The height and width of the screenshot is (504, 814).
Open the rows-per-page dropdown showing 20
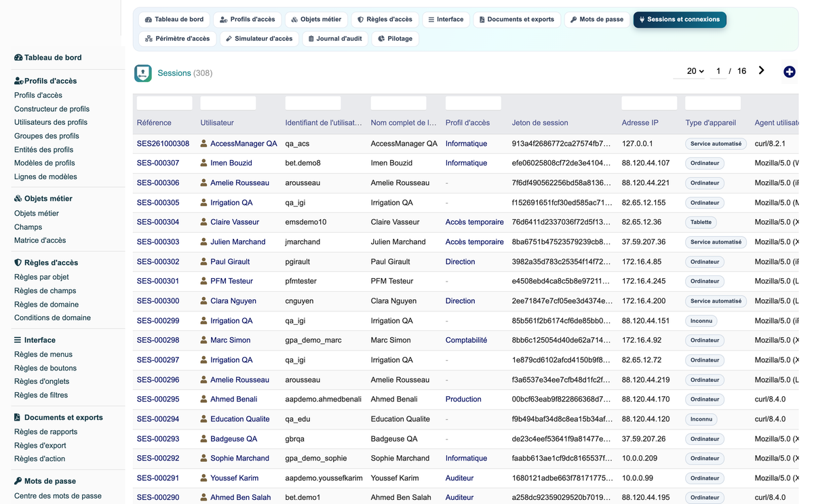(690, 71)
